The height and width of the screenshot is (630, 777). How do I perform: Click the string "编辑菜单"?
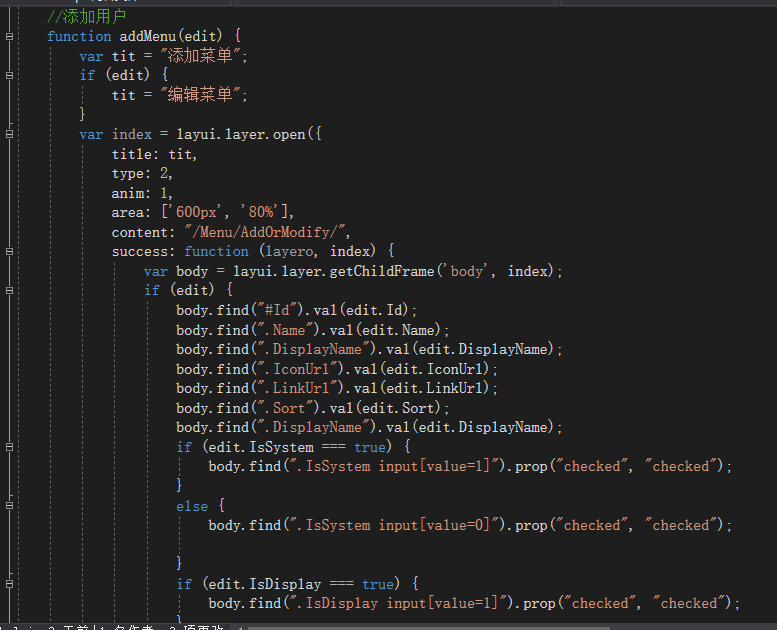(x=200, y=95)
